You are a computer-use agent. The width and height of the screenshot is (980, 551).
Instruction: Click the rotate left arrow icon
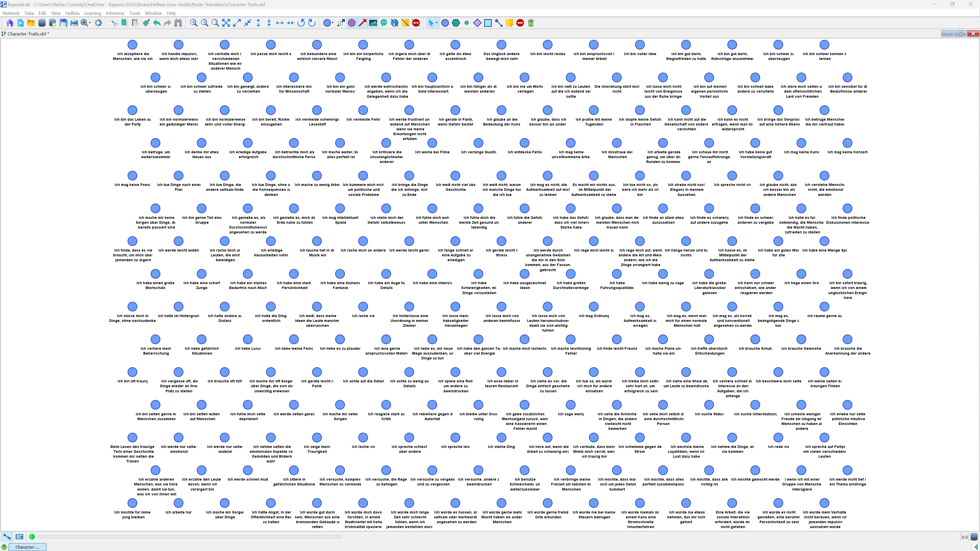tap(301, 23)
